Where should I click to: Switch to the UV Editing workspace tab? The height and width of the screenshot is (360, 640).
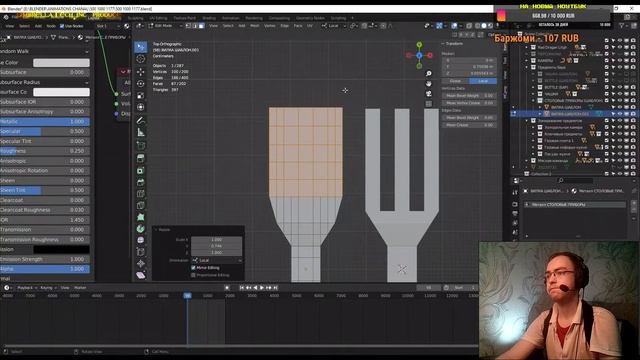click(158, 18)
